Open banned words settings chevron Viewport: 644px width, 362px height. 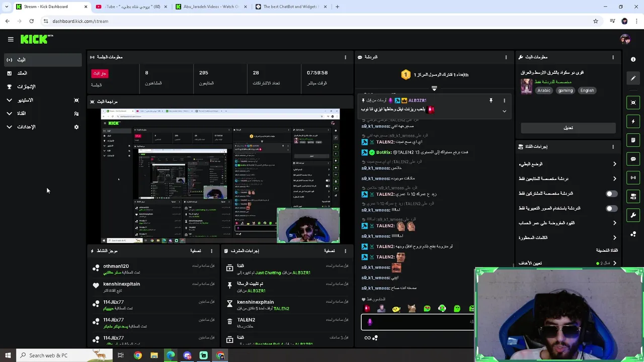tap(614, 237)
